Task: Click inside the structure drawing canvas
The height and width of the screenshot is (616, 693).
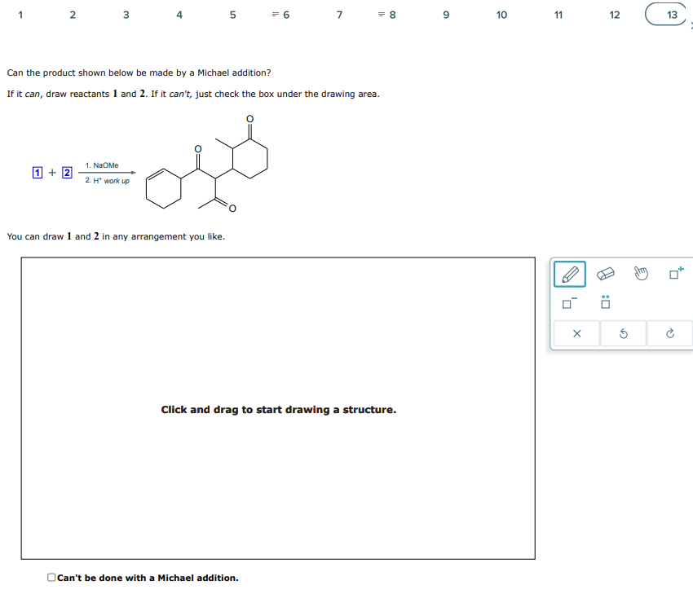Action: pos(279,407)
